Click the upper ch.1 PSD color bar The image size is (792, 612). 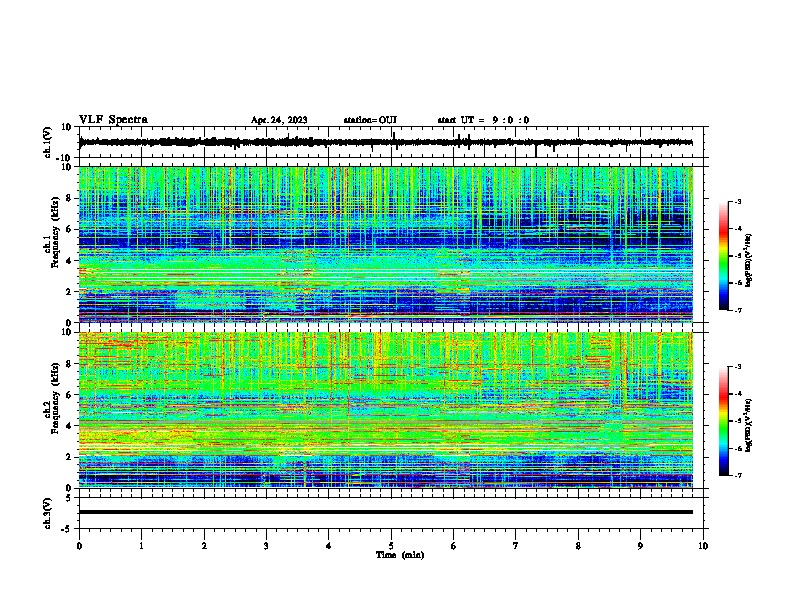723,256
